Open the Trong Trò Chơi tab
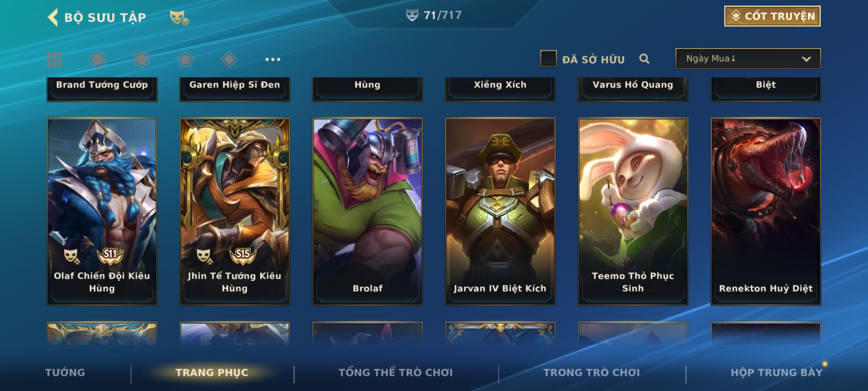868x391 pixels. pos(592,373)
